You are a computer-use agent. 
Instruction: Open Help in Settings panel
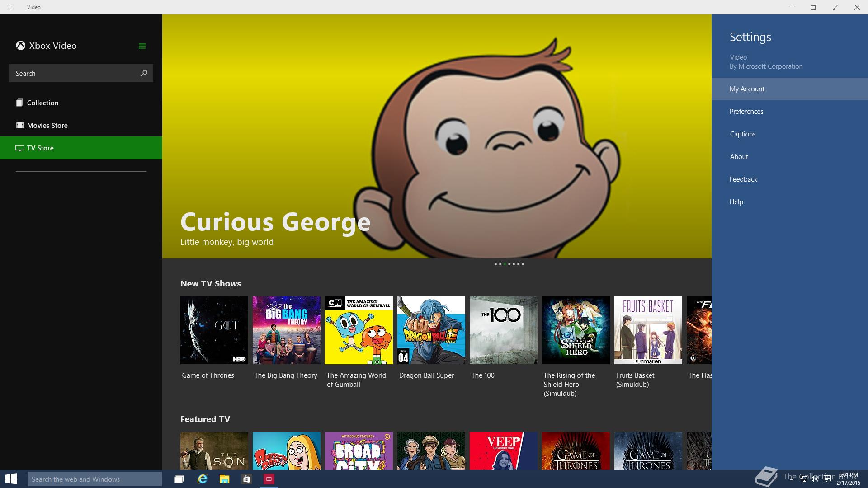click(790, 202)
